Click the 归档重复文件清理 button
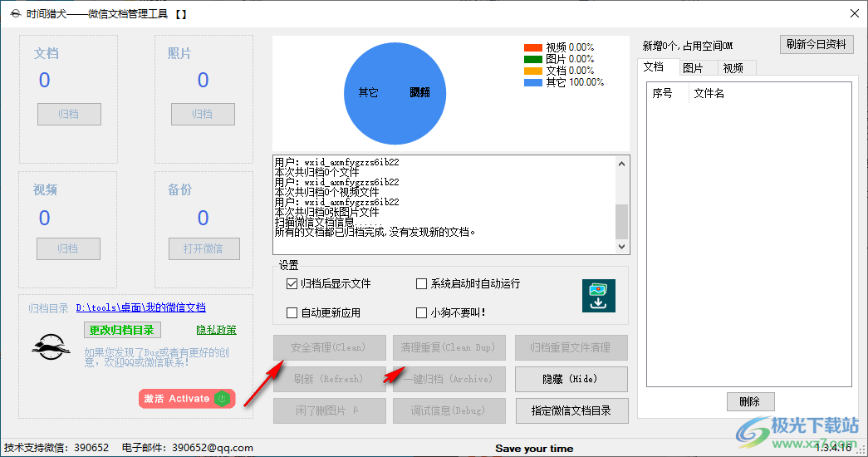The image size is (868, 457). (x=571, y=347)
